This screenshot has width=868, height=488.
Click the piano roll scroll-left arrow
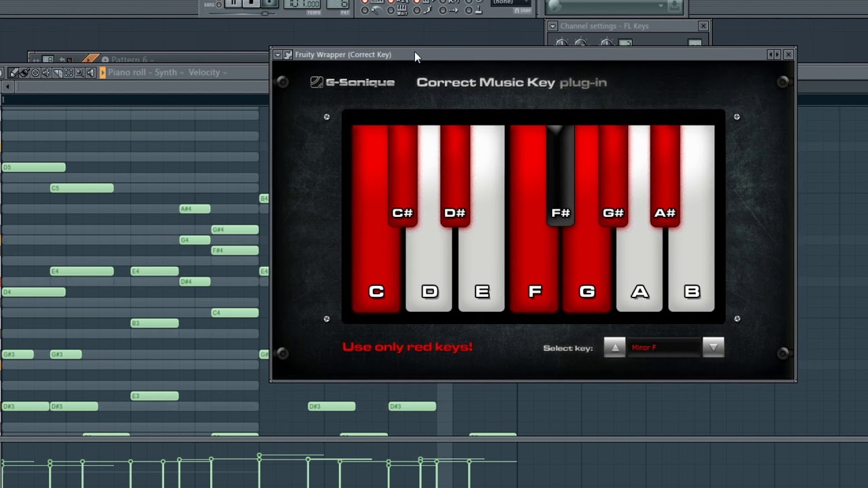point(7,87)
